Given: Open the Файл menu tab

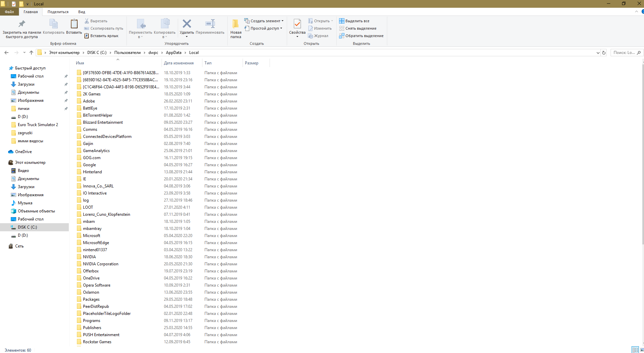Looking at the screenshot, I should (9, 12).
